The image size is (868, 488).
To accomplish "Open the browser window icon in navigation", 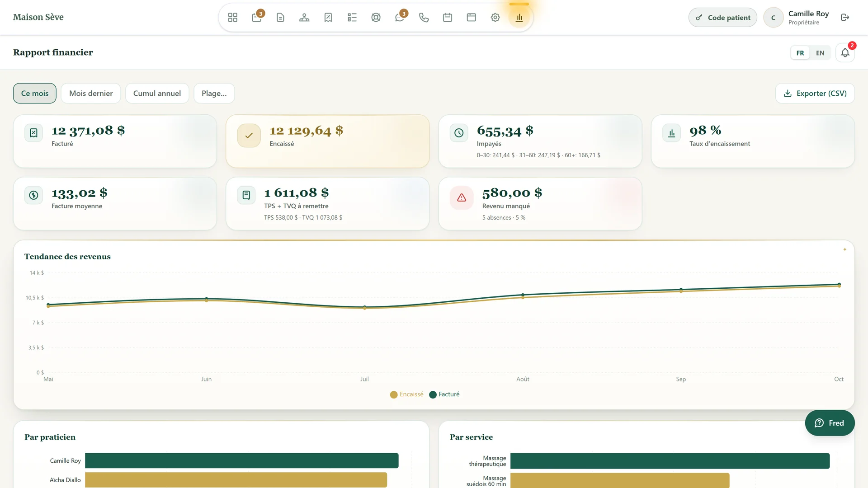I will click(x=472, y=18).
